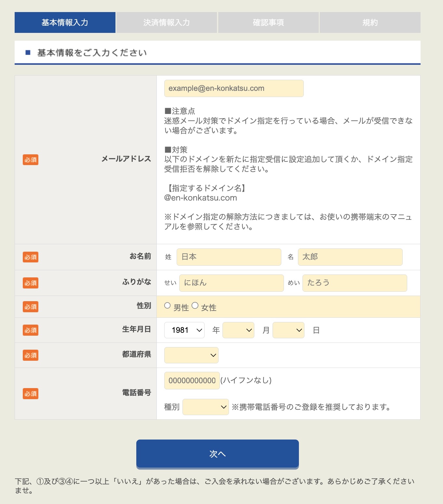Image resolution: width=443 pixels, height=504 pixels.
Task: Click the 性別 row label
Action: coord(144,306)
